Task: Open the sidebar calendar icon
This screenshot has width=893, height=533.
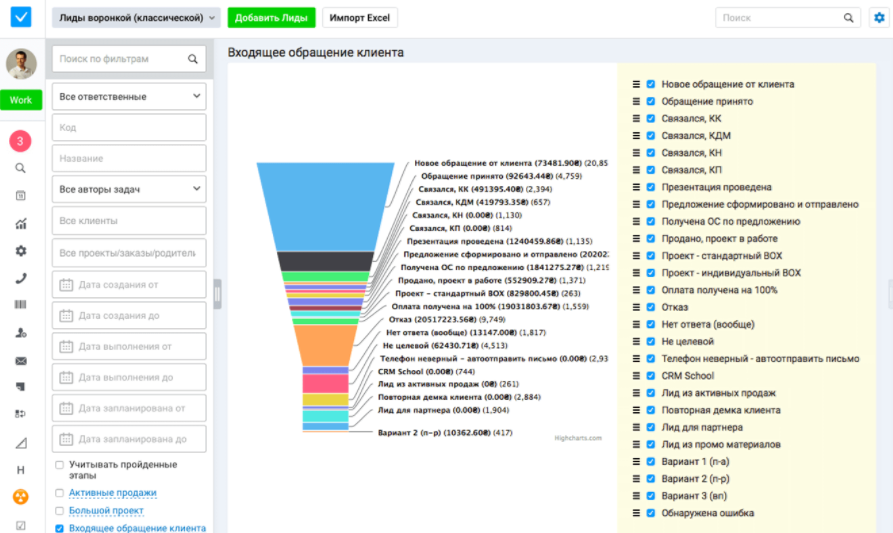Action: [21, 195]
